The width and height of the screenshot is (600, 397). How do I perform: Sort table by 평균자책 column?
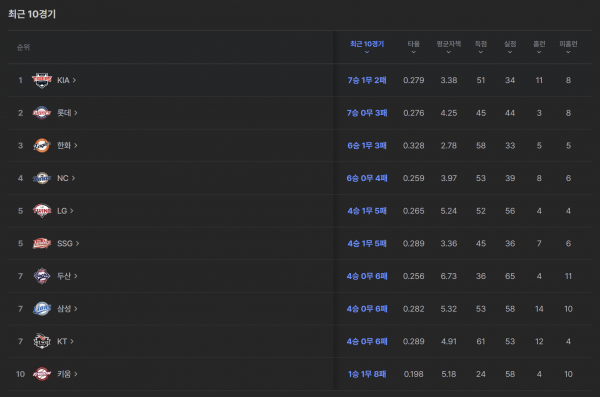[449, 47]
